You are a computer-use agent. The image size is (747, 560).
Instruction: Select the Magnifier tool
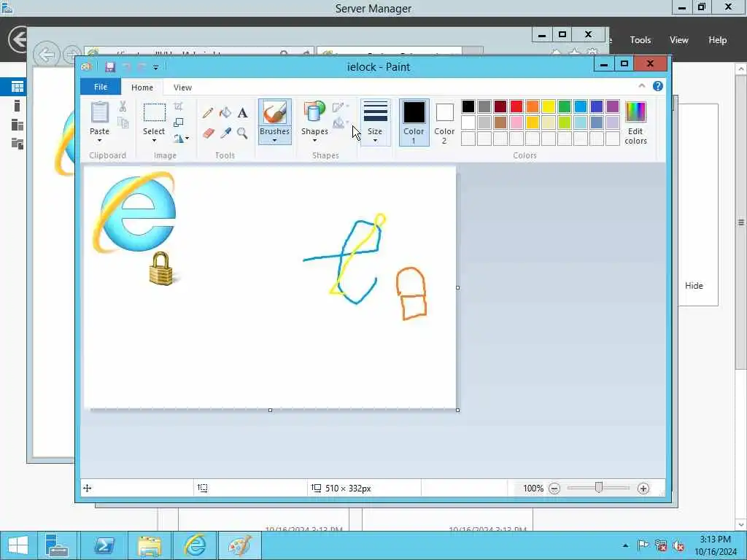point(242,133)
